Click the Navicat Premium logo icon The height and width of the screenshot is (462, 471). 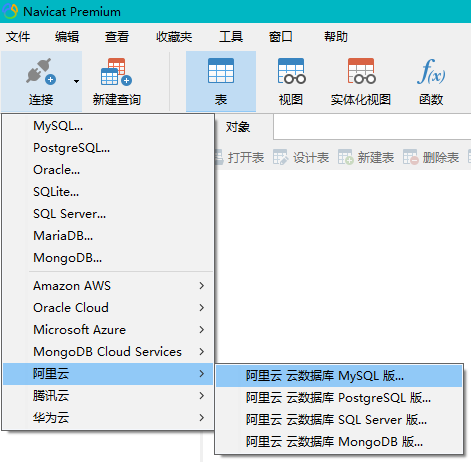(x=10, y=11)
